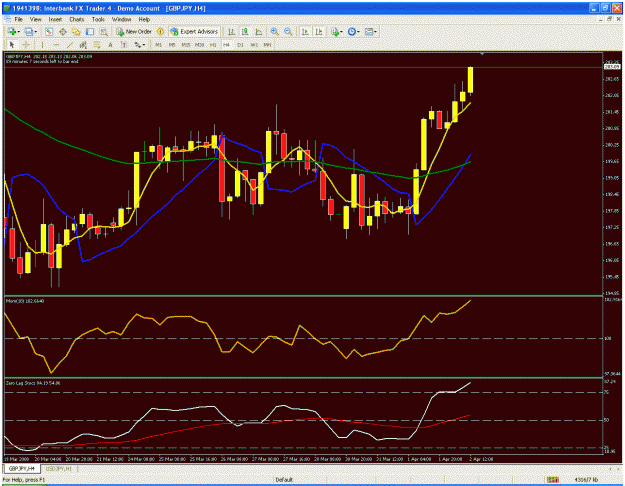Zoom out of the chart
Viewport: 625px width, 486px height.
288,31
